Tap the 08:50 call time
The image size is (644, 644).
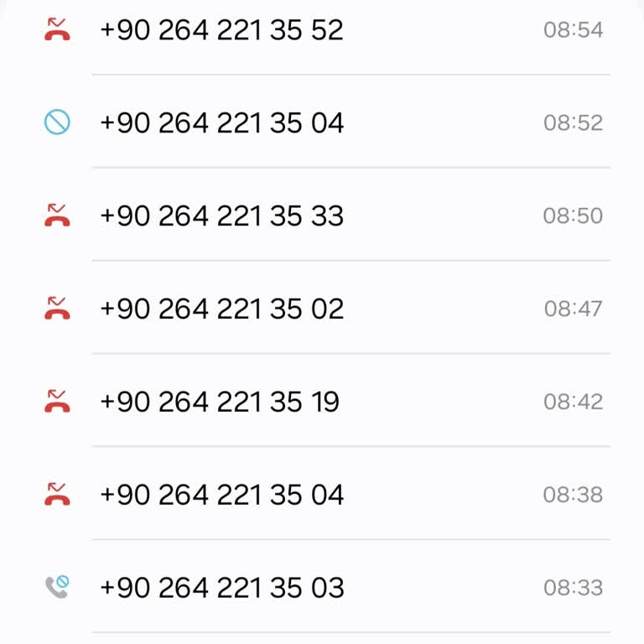coord(573,216)
